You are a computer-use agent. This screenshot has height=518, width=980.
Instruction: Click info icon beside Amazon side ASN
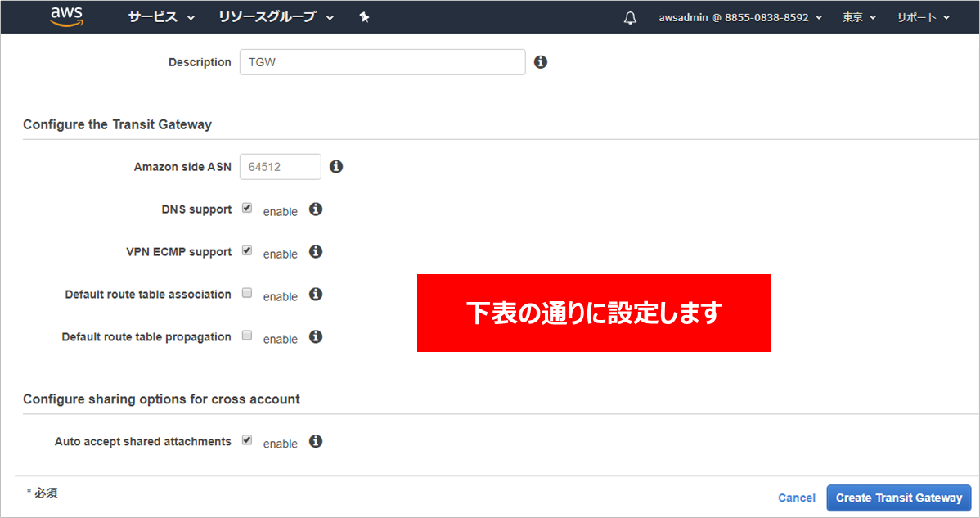pyautogui.click(x=336, y=167)
